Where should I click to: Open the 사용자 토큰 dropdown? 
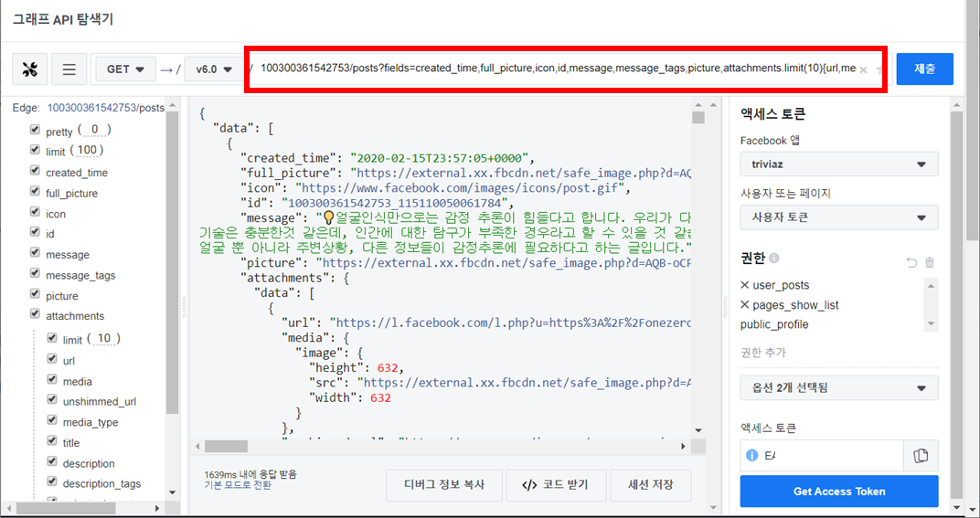(838, 217)
